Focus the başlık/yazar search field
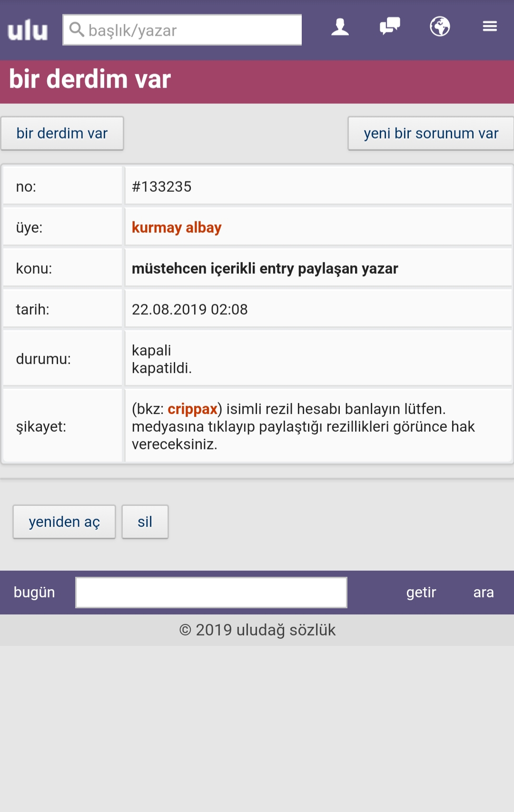The image size is (514, 812). pyautogui.click(x=190, y=30)
